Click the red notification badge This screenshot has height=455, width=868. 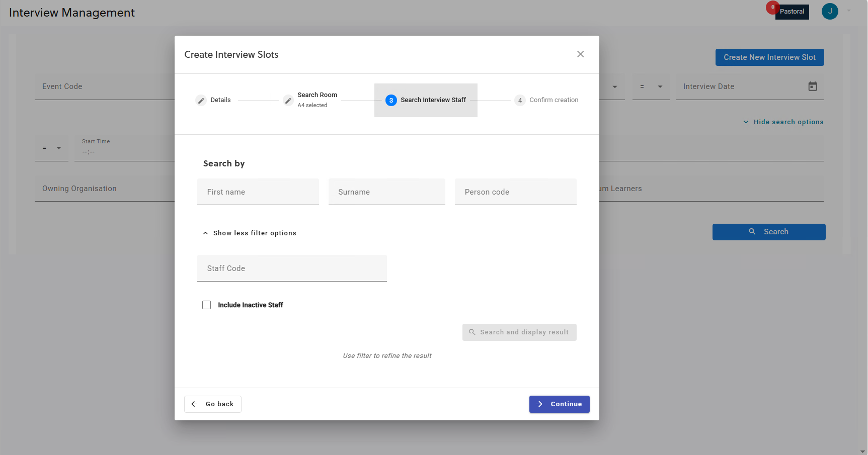coord(772,8)
